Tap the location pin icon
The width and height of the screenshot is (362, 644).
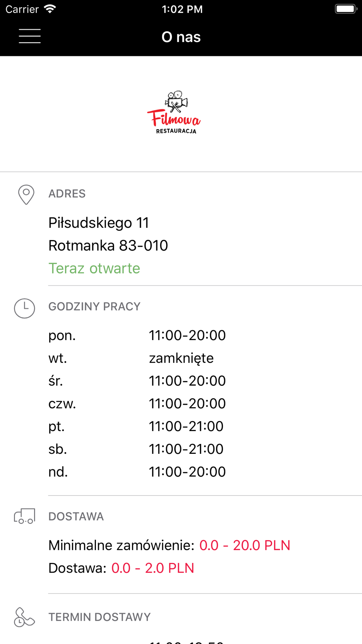26,195
